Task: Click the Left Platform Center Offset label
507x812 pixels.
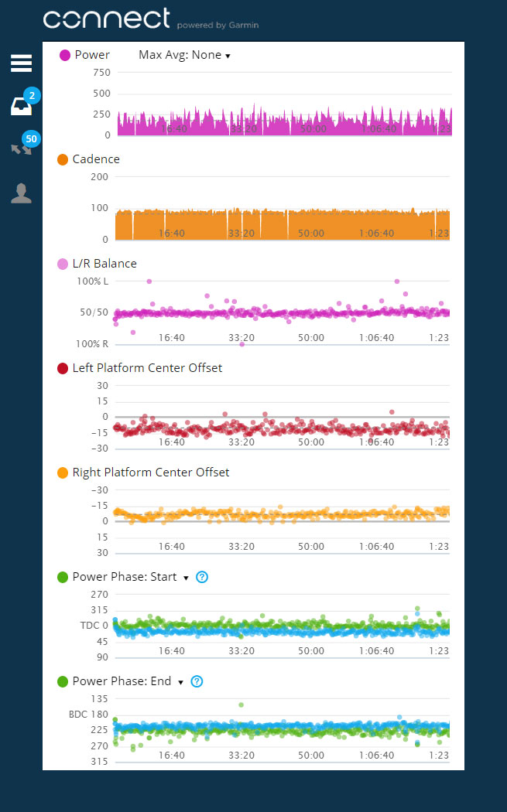Action: tap(147, 368)
